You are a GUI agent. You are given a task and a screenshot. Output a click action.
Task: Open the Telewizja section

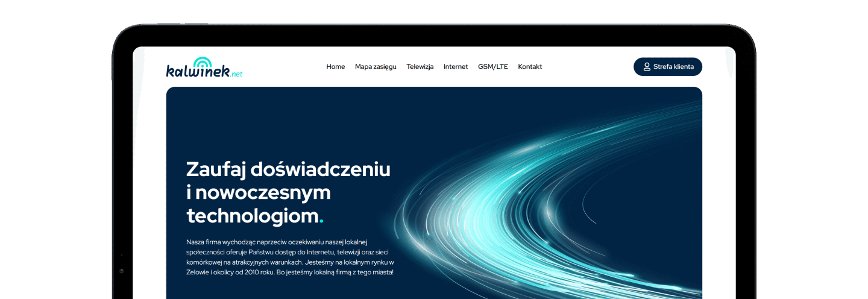pyautogui.click(x=420, y=67)
